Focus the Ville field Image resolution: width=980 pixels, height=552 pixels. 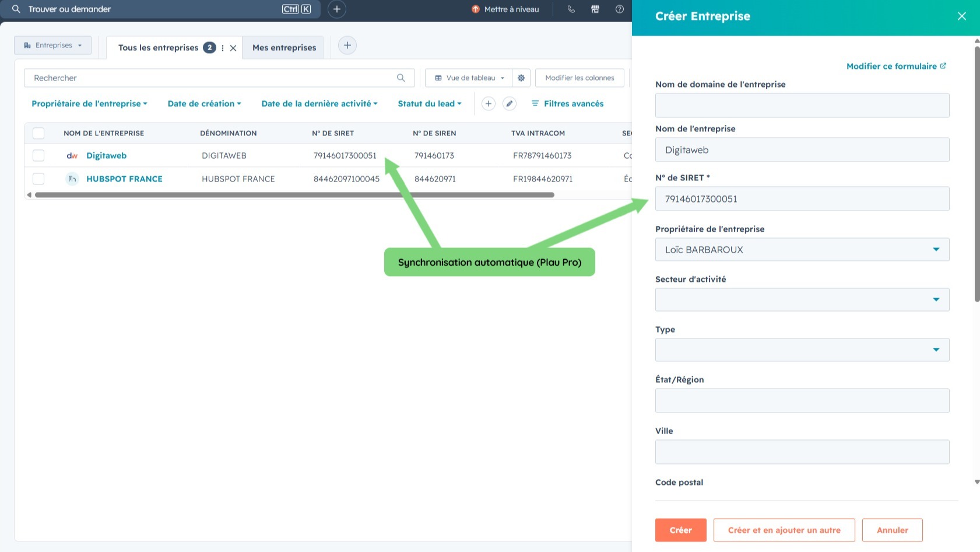point(802,452)
